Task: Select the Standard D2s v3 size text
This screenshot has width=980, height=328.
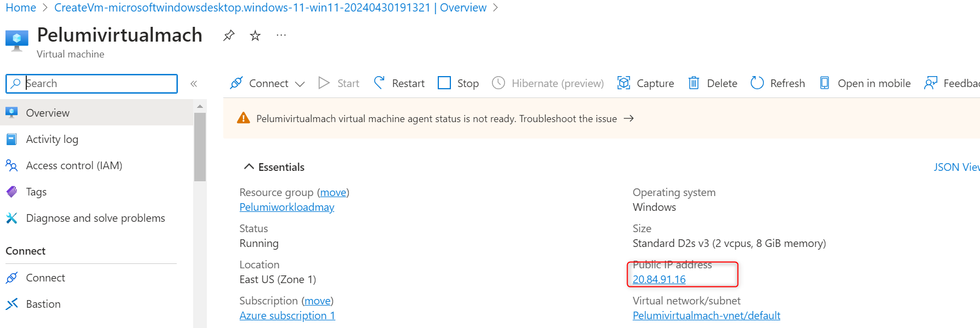Action: [729, 243]
